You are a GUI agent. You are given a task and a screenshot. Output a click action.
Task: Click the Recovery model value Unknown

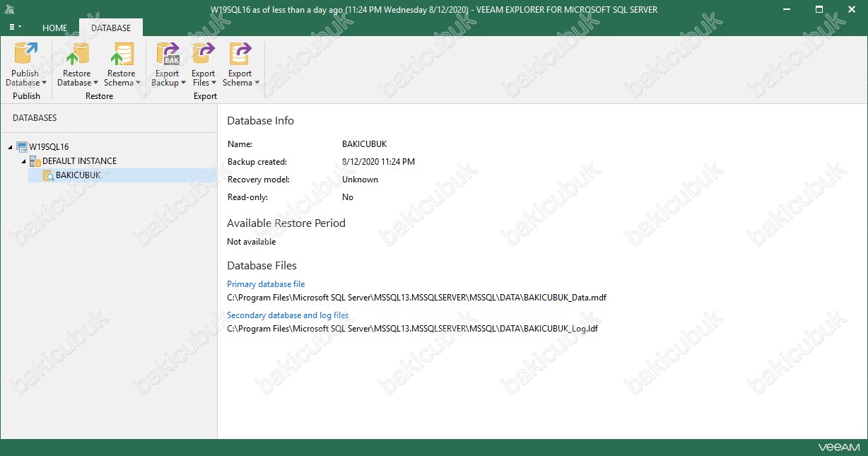tap(360, 180)
